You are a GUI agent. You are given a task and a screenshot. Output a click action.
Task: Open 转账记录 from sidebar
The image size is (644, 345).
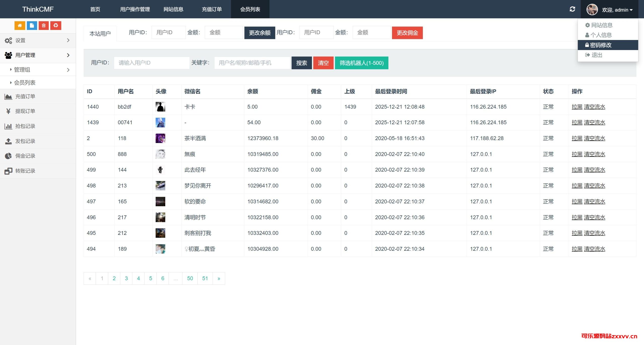pos(25,171)
